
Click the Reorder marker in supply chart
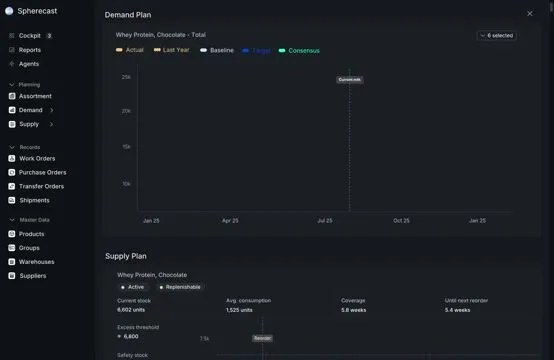[263, 338]
